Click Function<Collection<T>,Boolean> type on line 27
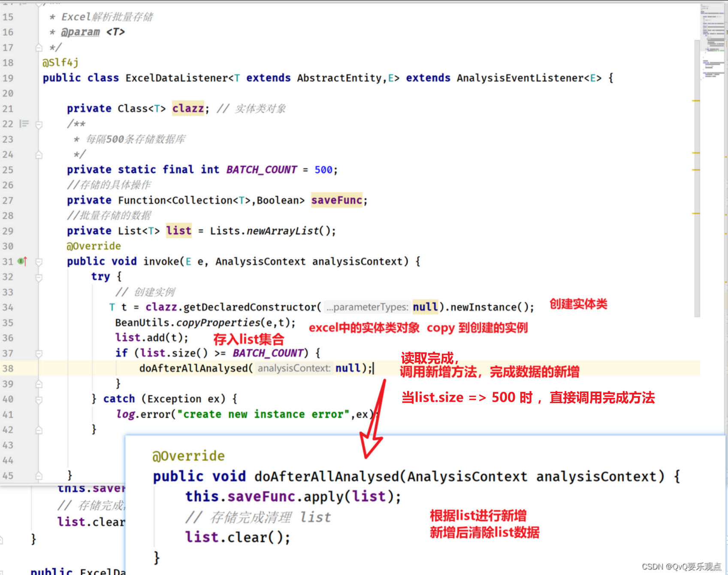The height and width of the screenshot is (575, 728). point(211,200)
